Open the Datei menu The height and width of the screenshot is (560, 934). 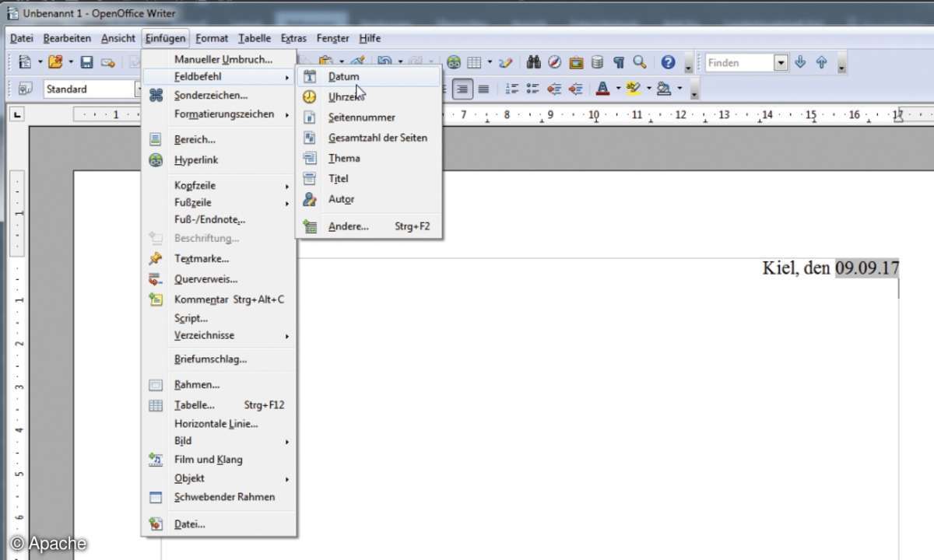(22, 37)
